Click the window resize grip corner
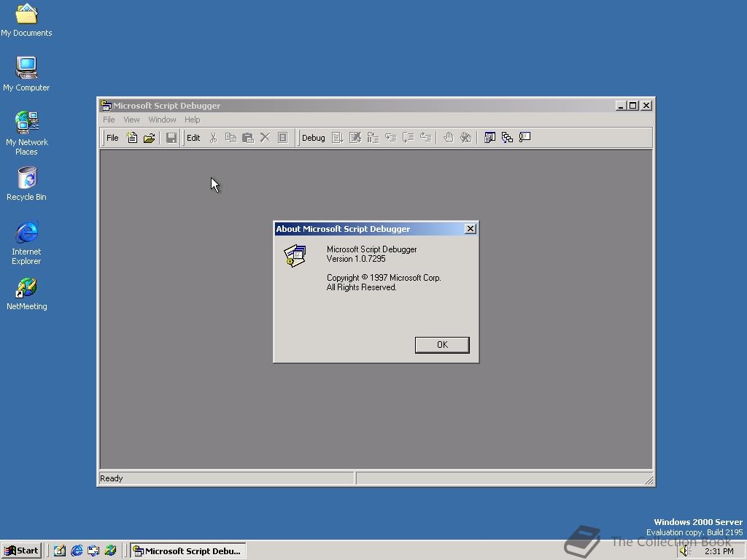The image size is (747, 560). coord(649,480)
